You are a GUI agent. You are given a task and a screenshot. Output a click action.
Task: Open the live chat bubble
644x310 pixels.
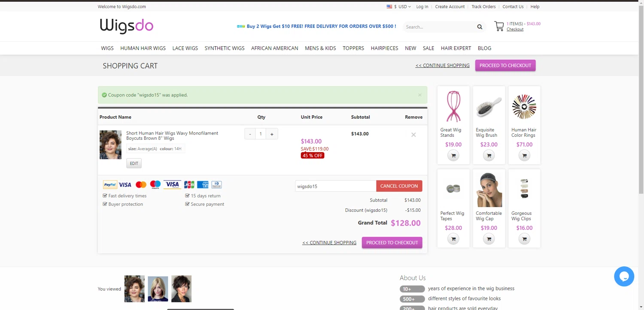[624, 276]
